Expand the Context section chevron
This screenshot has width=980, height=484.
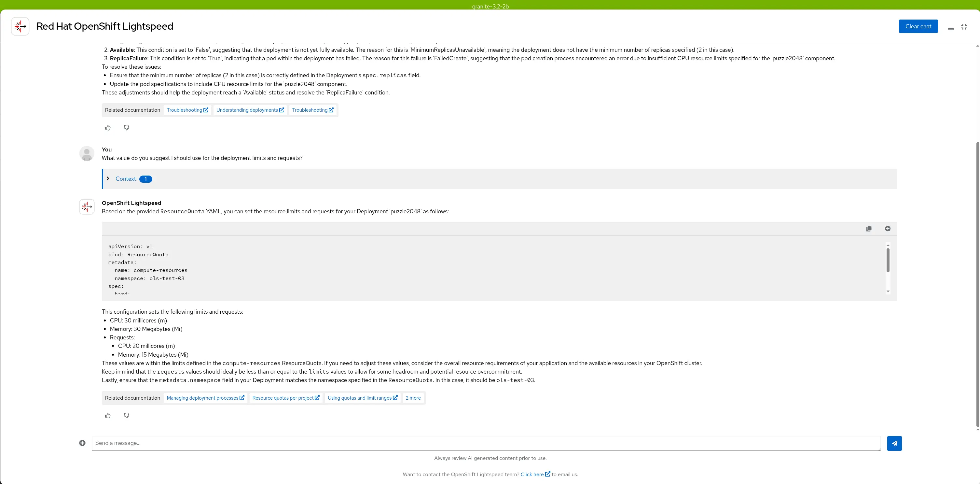coord(108,178)
